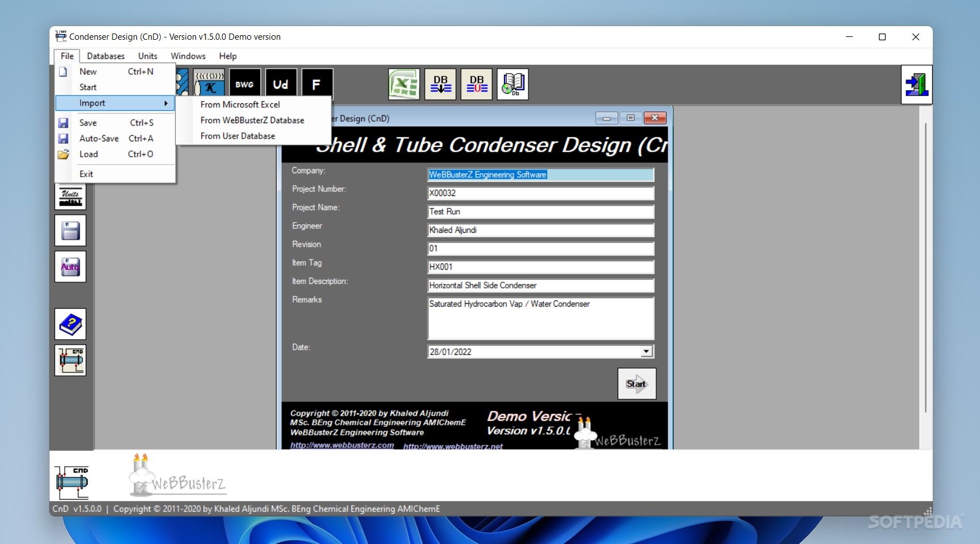Click the Item Description field
The image size is (980, 544).
coord(541,286)
